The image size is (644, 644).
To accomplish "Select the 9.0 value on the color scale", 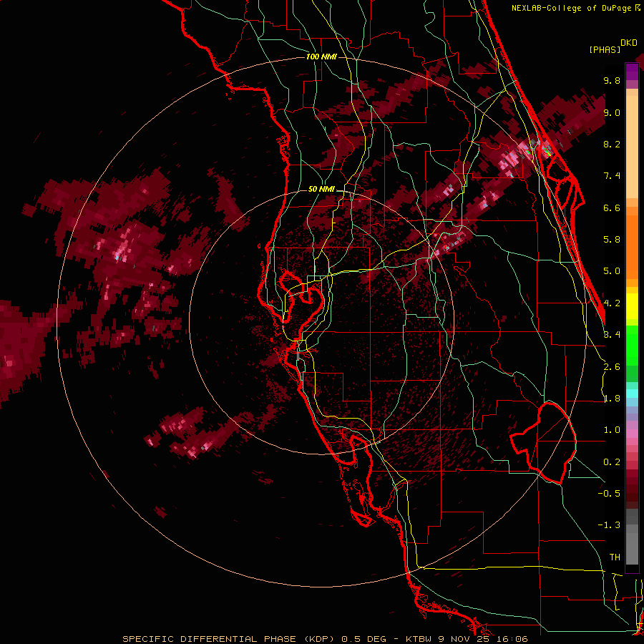I will point(612,112).
